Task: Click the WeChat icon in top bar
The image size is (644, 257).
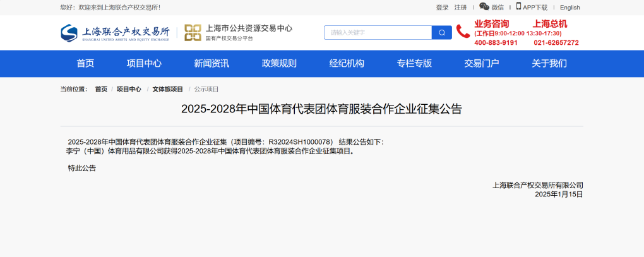Action: (484, 7)
